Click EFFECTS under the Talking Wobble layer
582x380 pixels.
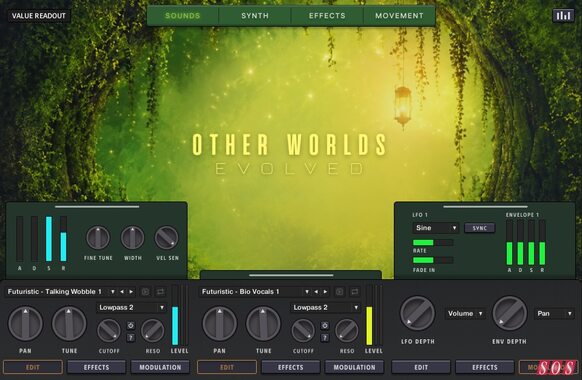[x=97, y=367]
